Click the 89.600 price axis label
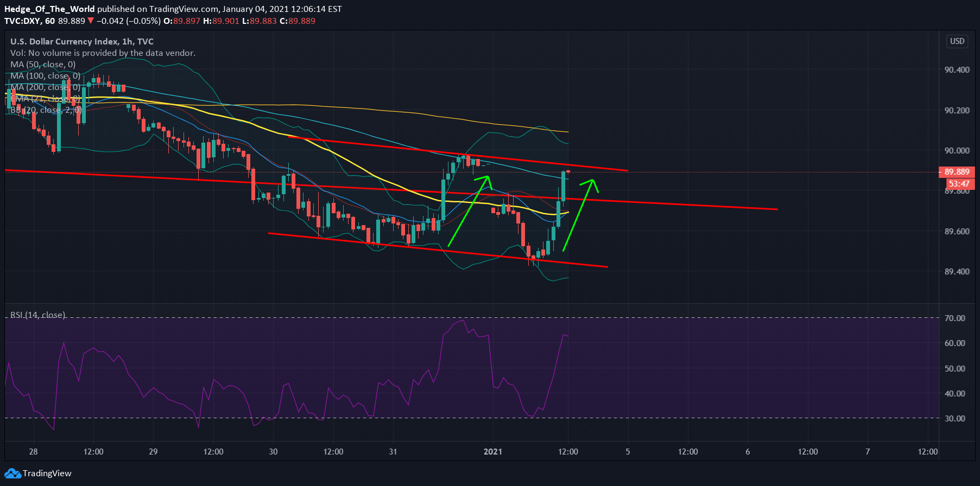980x486 pixels. point(957,231)
